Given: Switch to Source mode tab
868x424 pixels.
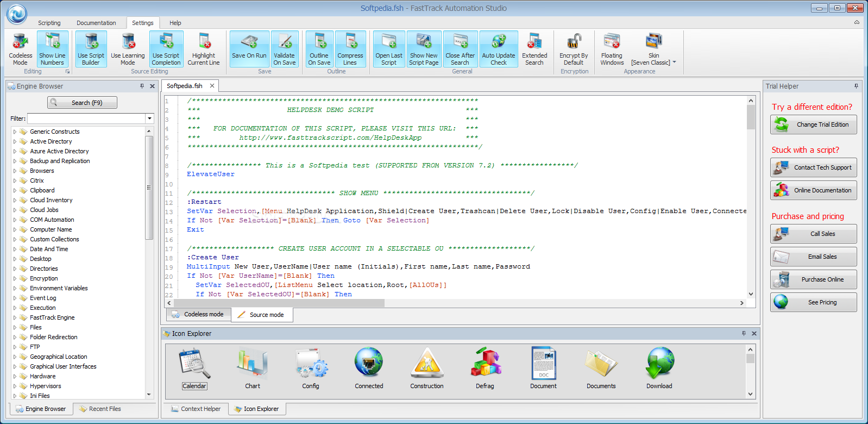Looking at the screenshot, I should 262,315.
